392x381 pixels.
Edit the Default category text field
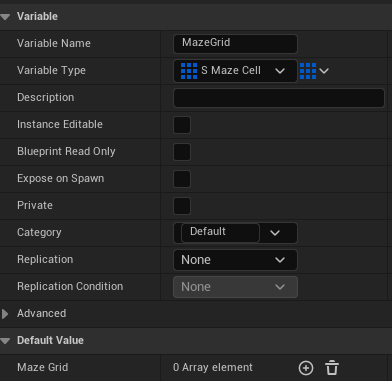220,232
